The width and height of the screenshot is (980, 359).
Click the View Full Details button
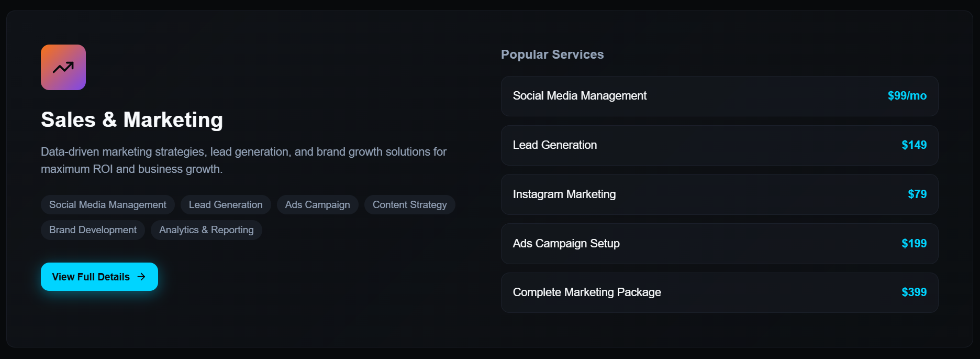click(99, 277)
